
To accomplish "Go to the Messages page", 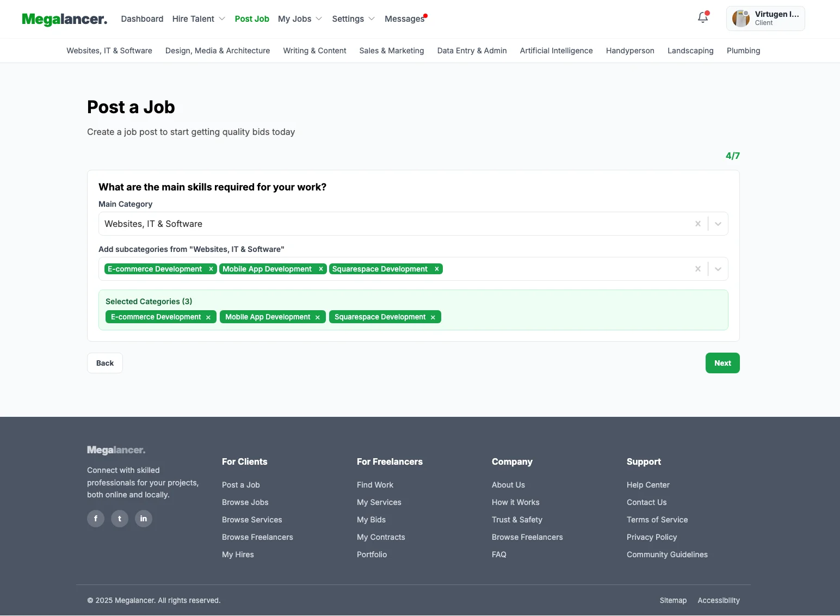I will click(x=404, y=19).
